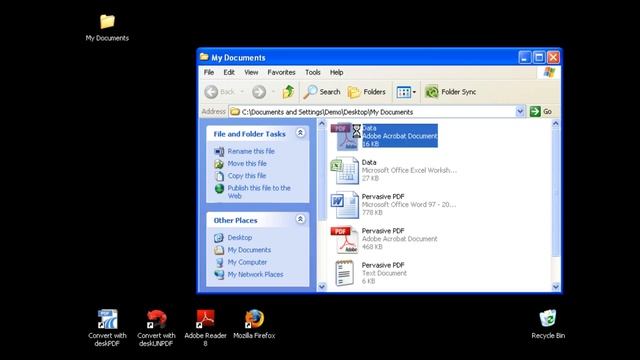Screen dimensions: 640x360
Task: Open My Computer link in Other Places
Action: pyautogui.click(x=247, y=262)
